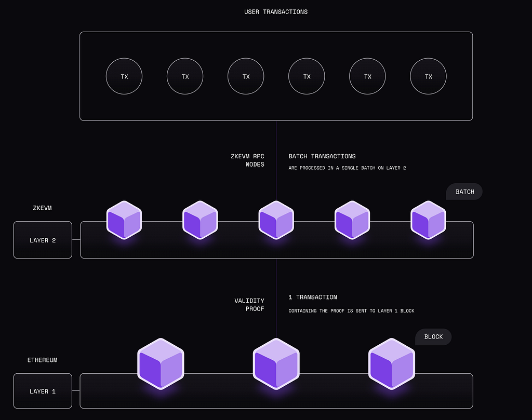Click the ETHEREUM label above Layer 1
Viewport: 532px width, 420px height.
tap(43, 360)
